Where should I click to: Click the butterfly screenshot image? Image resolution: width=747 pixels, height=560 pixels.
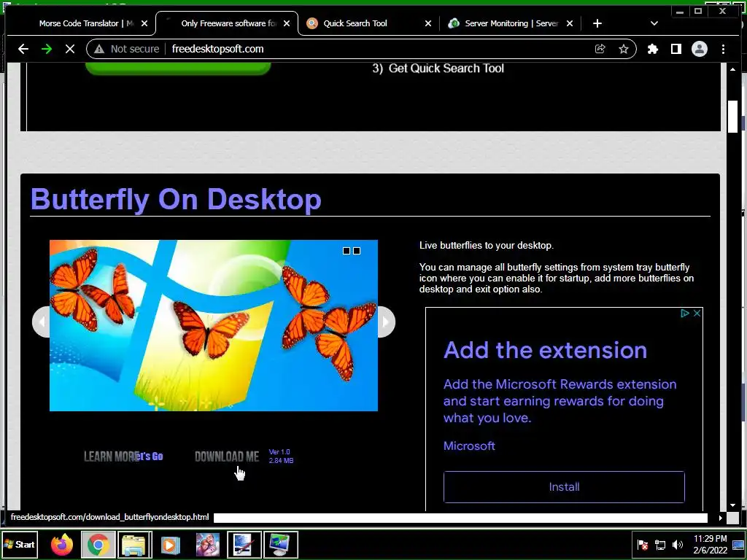(x=214, y=325)
